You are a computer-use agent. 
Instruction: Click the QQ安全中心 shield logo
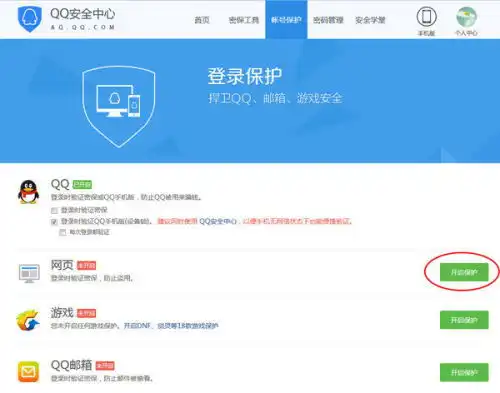coord(30,19)
